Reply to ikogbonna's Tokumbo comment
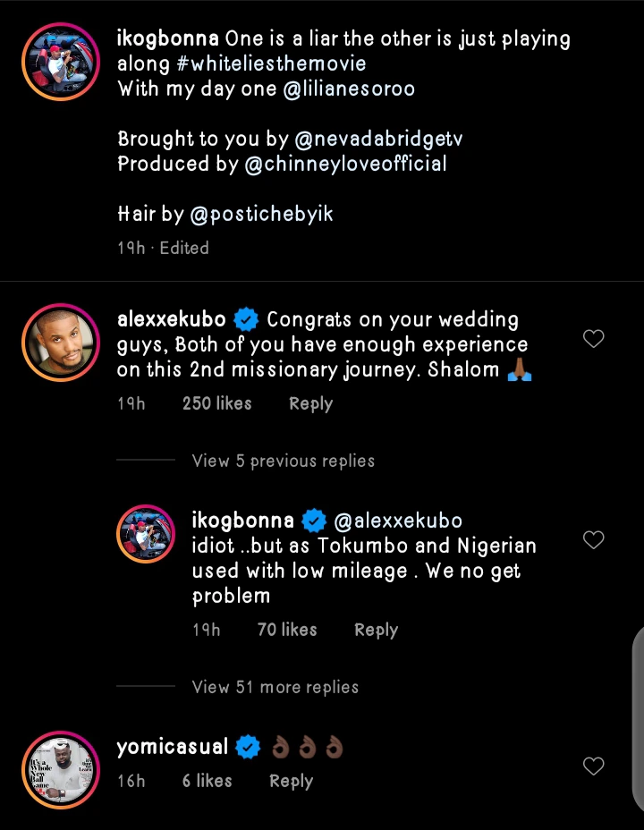The height and width of the screenshot is (830, 644). (376, 630)
